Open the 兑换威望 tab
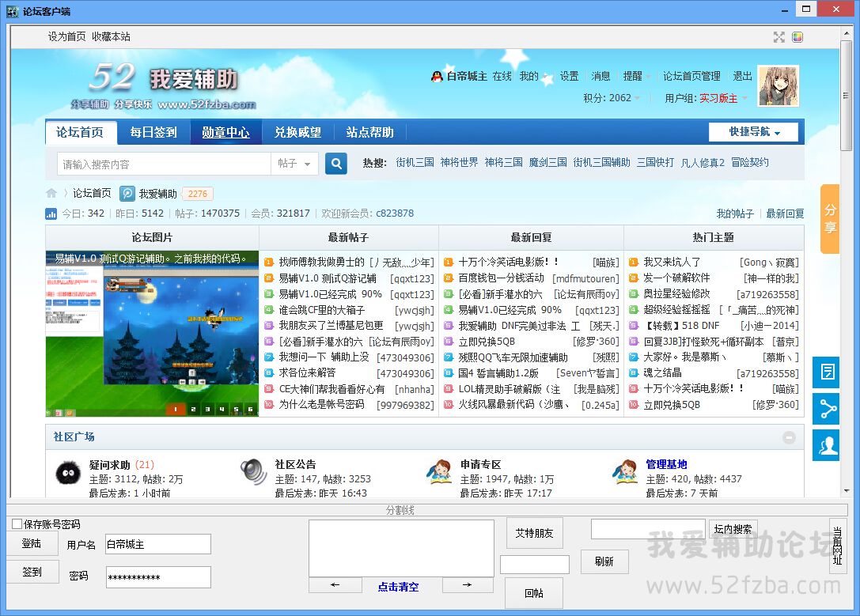Viewport: 860px width, 616px height. [297, 132]
